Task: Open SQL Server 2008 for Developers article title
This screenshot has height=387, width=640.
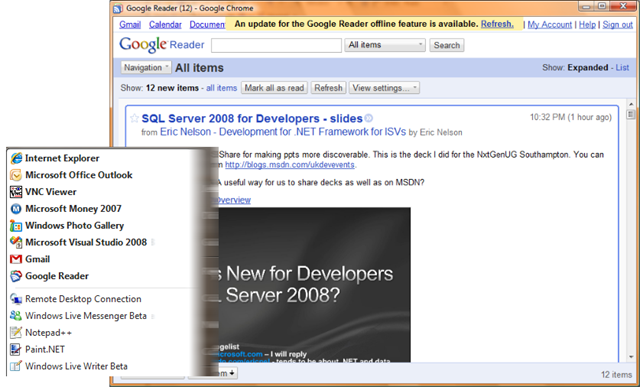Action: point(252,118)
